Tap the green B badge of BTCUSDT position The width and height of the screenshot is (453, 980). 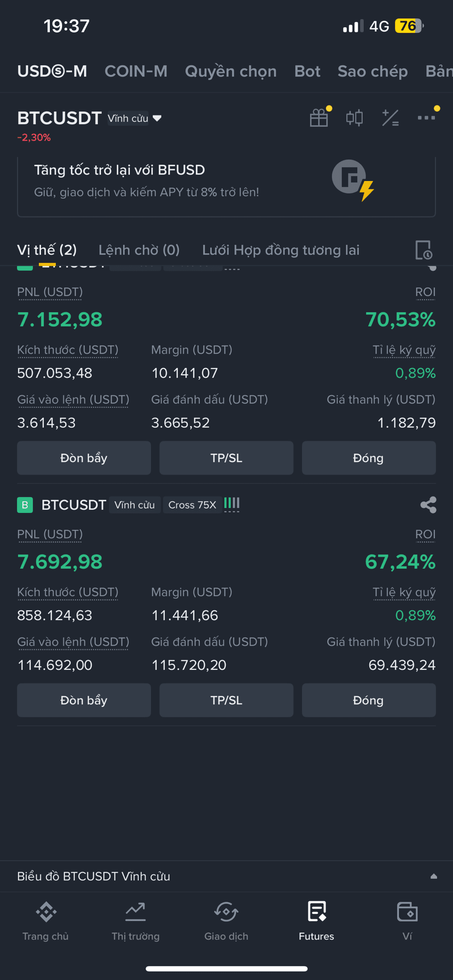coord(25,505)
